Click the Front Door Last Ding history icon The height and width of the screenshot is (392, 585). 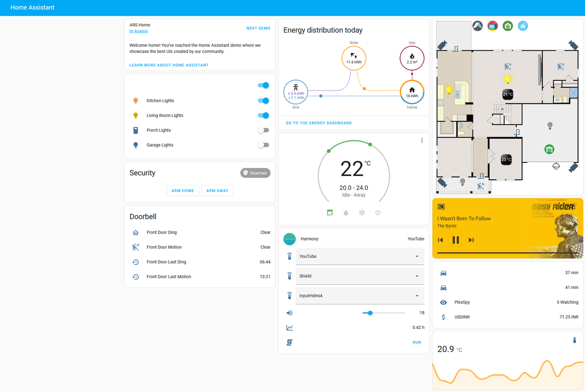[x=136, y=262]
